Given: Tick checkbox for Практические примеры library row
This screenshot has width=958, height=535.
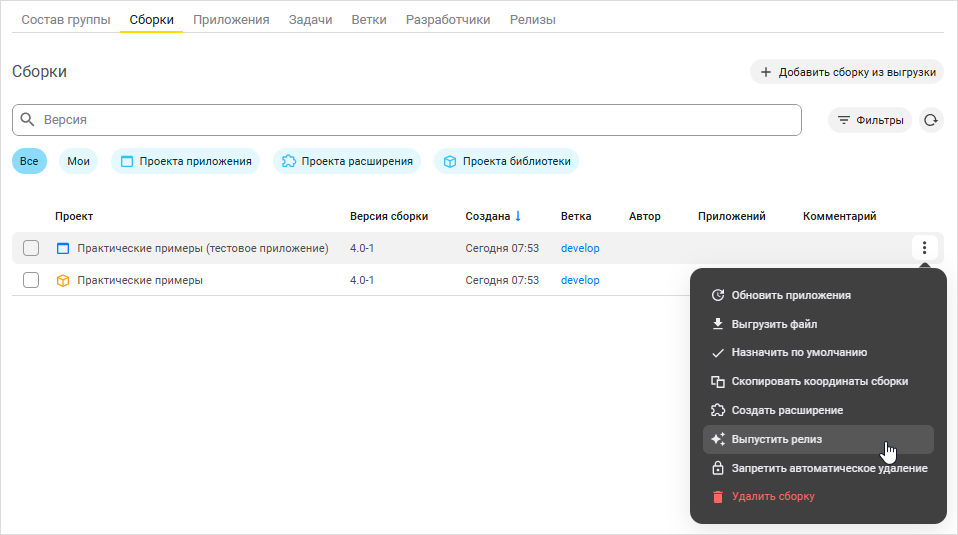Looking at the screenshot, I should (x=31, y=280).
